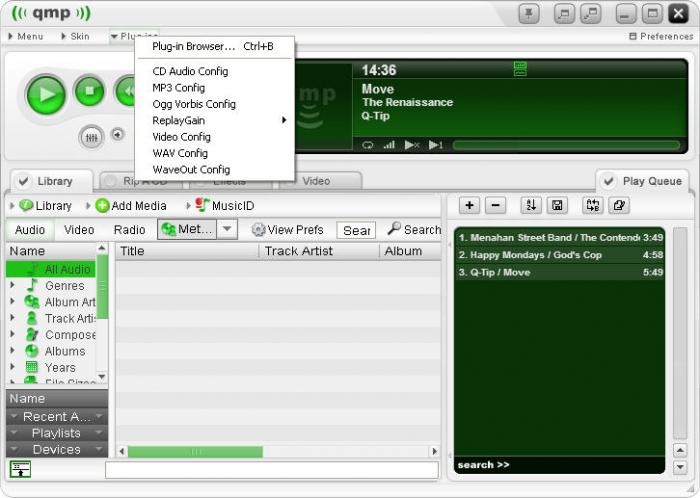Sort by Title column header
Viewport: 700px width, 498px height.
pyautogui.click(x=188, y=251)
